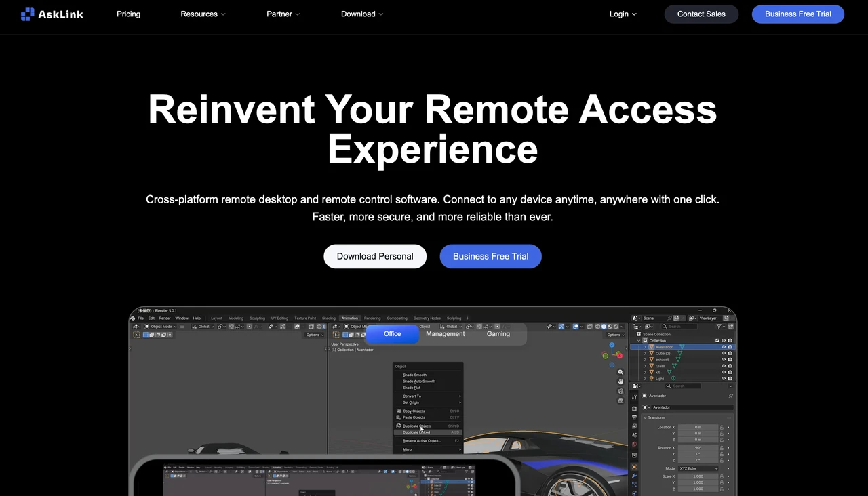Viewport: 868px width, 496px height.
Task: Open the Pricing page
Action: click(x=128, y=14)
